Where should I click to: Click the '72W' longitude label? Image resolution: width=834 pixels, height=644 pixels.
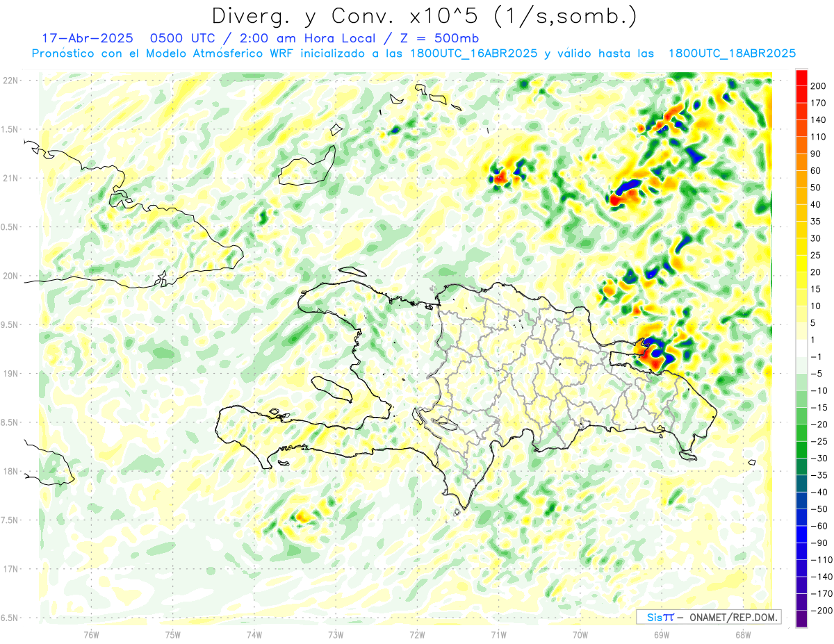417,634
